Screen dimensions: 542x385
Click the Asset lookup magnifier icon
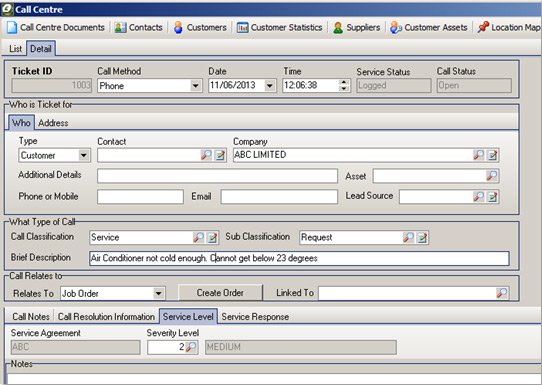[x=492, y=176]
